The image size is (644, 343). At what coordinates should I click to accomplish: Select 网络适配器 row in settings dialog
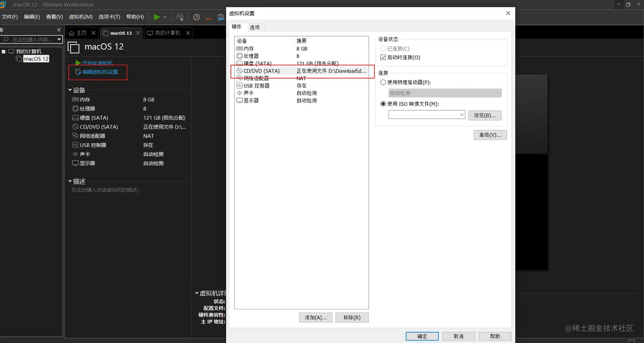(x=302, y=78)
